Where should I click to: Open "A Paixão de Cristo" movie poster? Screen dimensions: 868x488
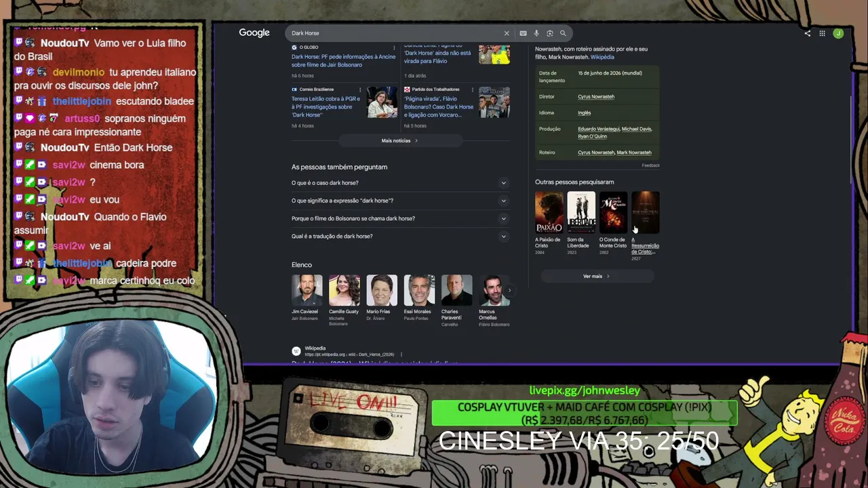pos(549,213)
